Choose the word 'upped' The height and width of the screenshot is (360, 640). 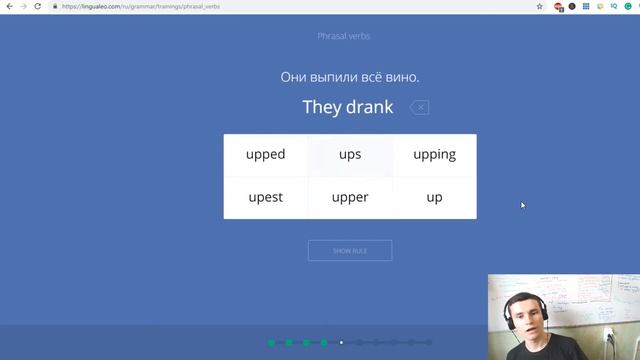[x=266, y=155]
